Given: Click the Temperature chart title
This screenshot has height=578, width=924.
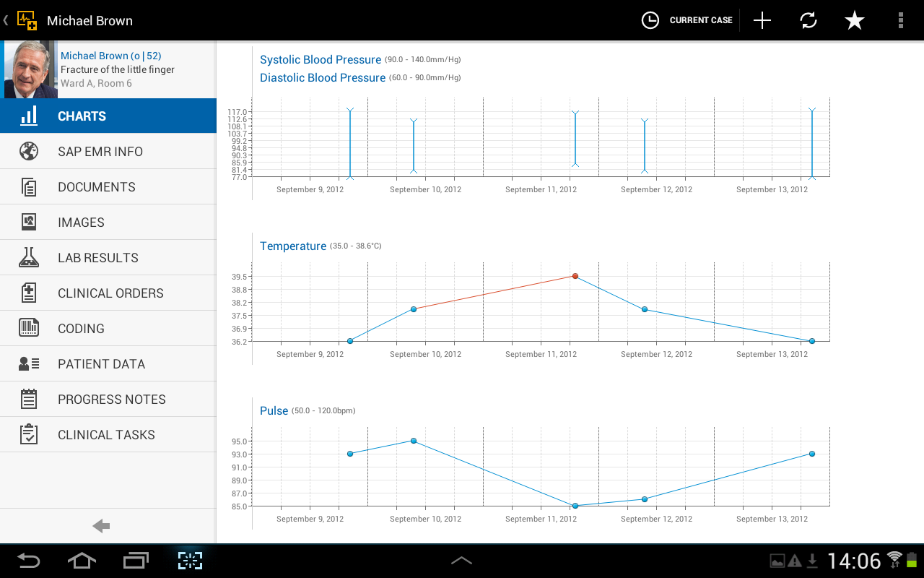Looking at the screenshot, I should [x=293, y=246].
